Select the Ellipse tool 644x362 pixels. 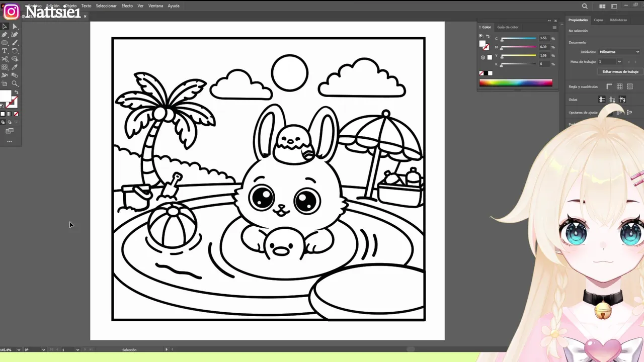pyautogui.click(x=5, y=43)
